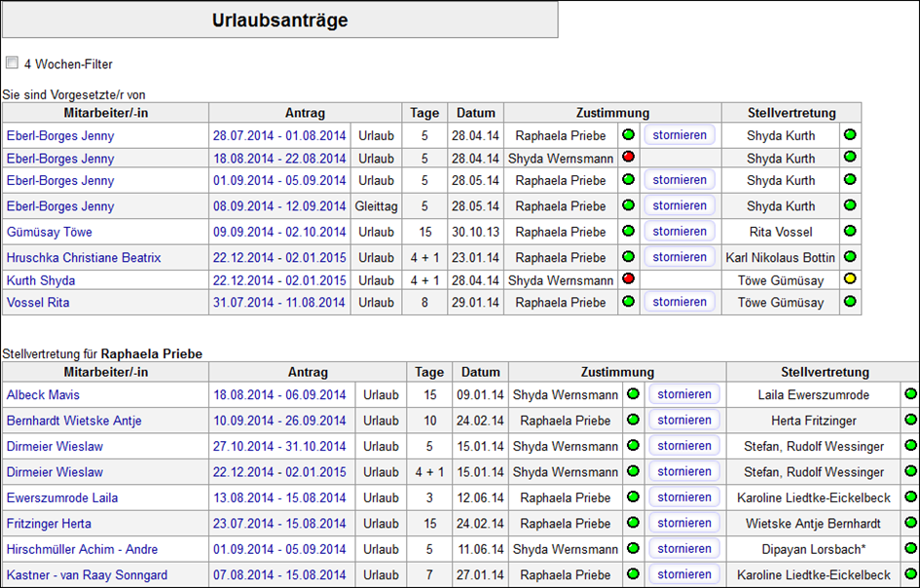
Task: Click green dot beside Karl Nikolaus Bottin
Action: (x=850, y=256)
